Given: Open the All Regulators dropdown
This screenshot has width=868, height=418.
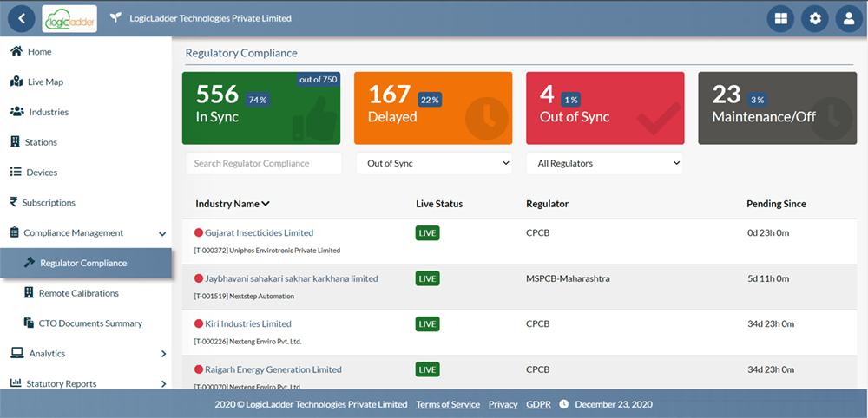Looking at the screenshot, I should [604, 164].
